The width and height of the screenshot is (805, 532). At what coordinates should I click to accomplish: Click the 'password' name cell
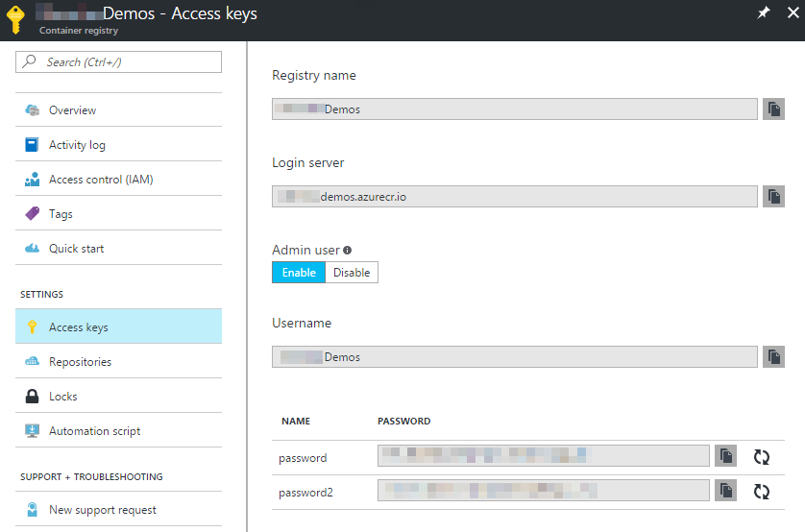click(303, 458)
